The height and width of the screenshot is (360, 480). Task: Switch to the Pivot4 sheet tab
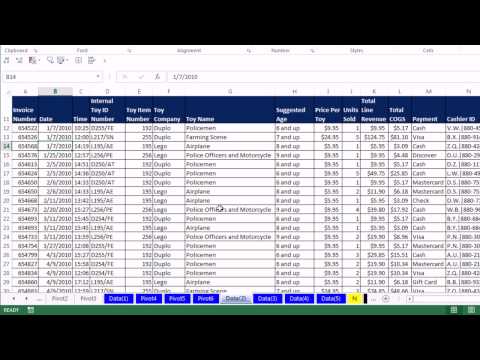(x=149, y=298)
